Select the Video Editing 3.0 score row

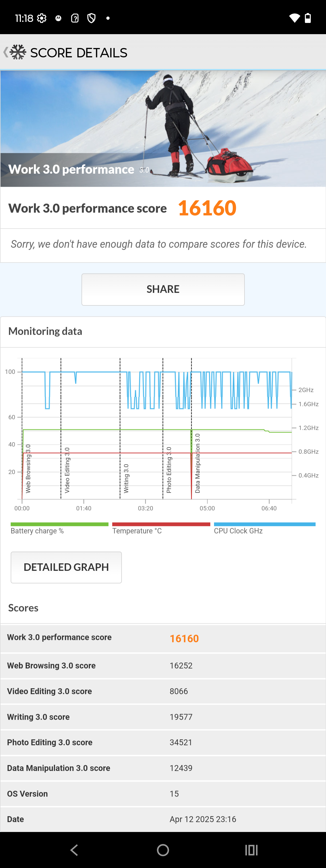163,691
